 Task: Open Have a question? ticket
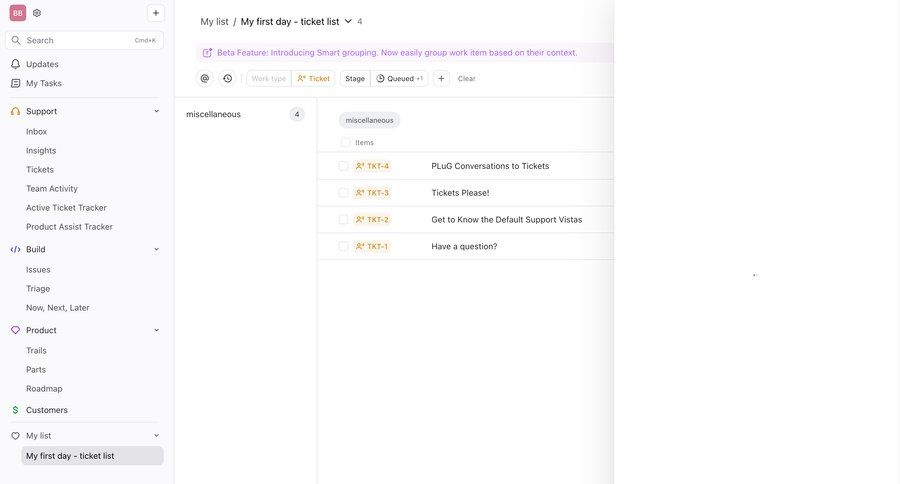click(464, 246)
